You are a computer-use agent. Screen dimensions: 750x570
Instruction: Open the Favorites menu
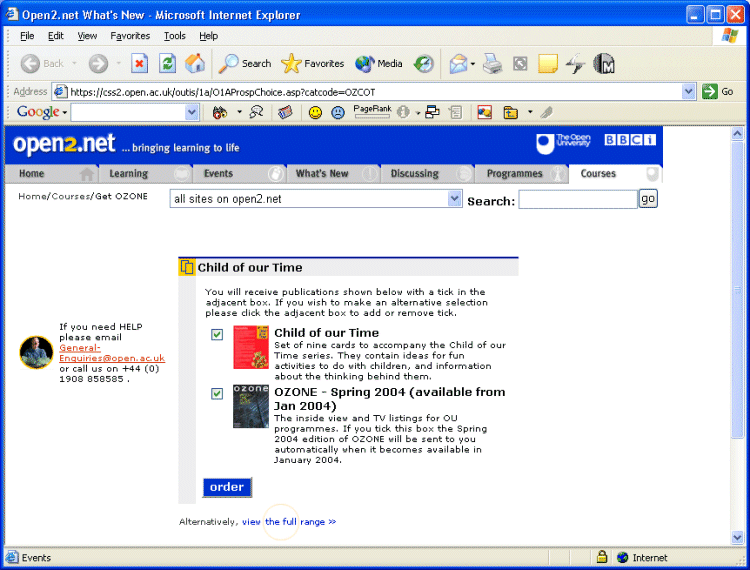pos(130,36)
